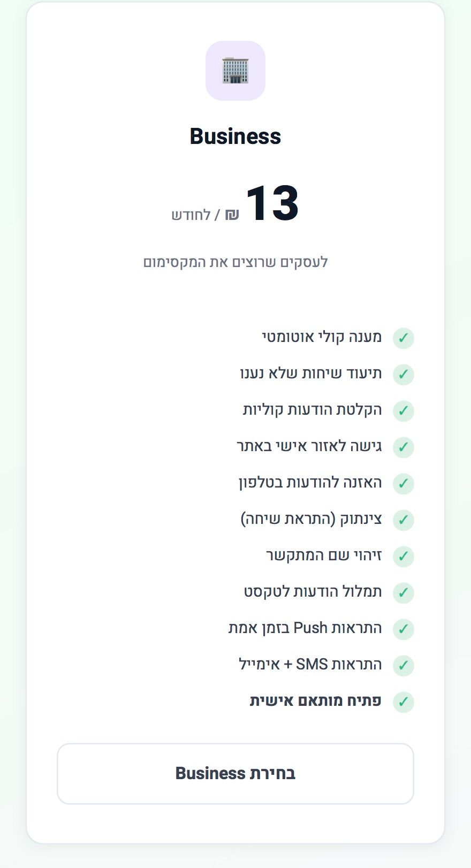Click checkmark beside התראות SMS + אימייל
Screen dimensions: 471x868
tap(404, 665)
